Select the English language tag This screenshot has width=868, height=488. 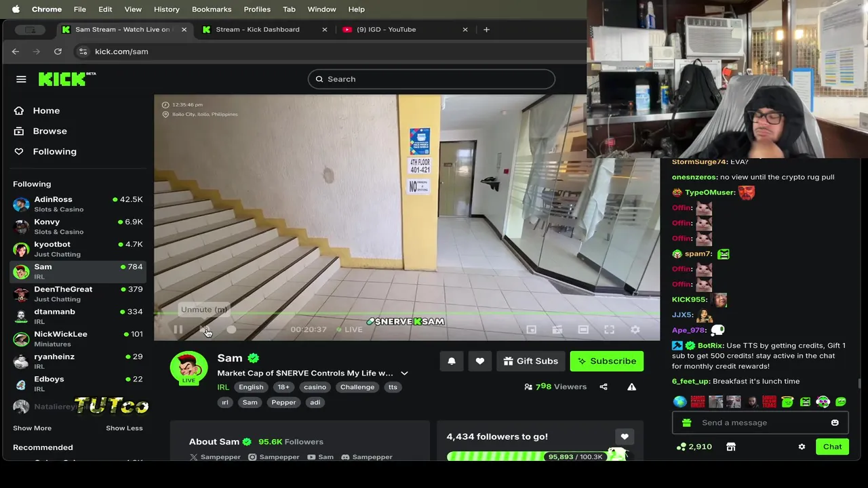pos(251,387)
